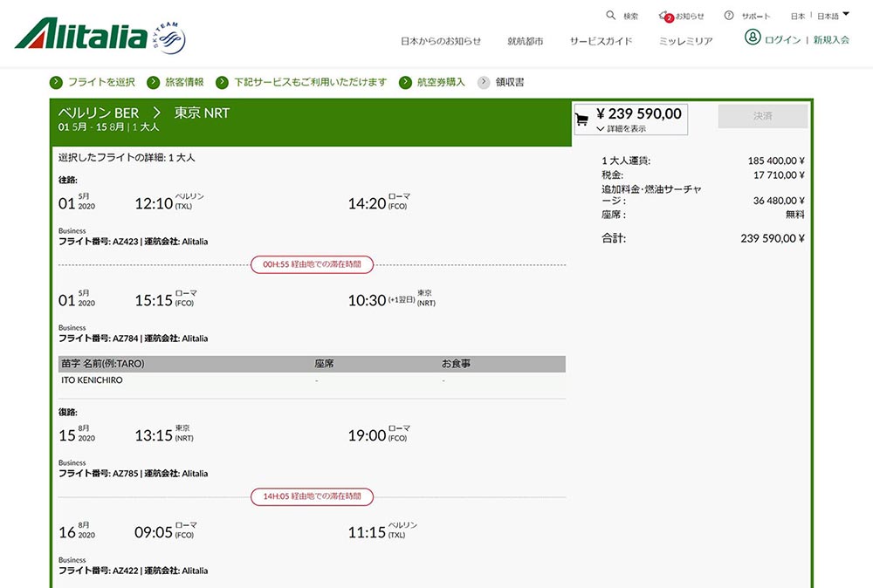Image resolution: width=873 pixels, height=588 pixels.
Task: Click the support question-mark icon
Action: [x=729, y=16]
